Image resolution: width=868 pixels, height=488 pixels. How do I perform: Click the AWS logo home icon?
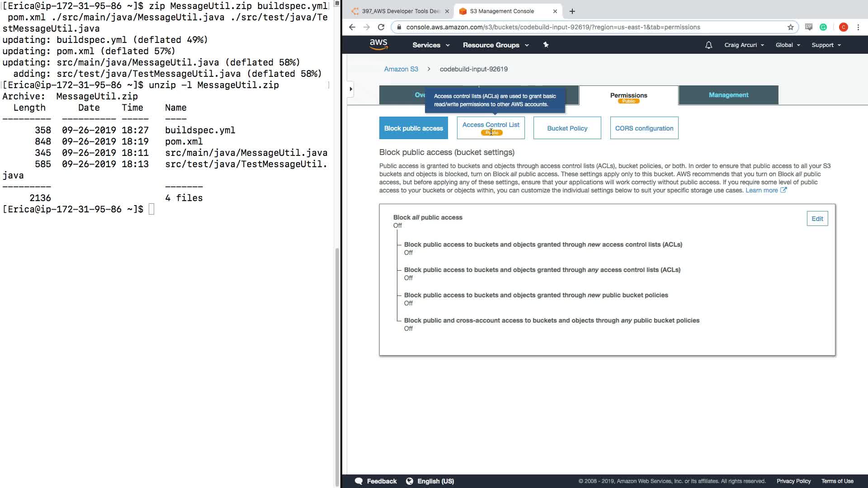coord(378,44)
